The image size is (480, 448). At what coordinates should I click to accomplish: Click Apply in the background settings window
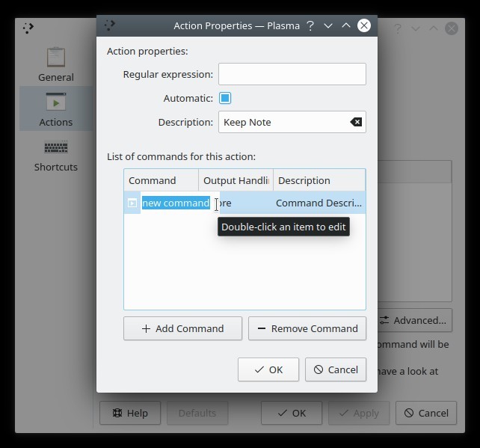coord(359,413)
